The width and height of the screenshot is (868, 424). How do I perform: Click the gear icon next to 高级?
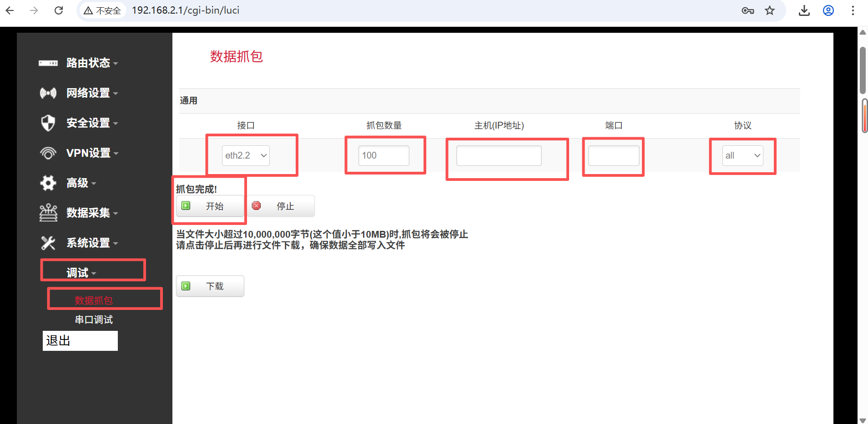pyautogui.click(x=48, y=183)
